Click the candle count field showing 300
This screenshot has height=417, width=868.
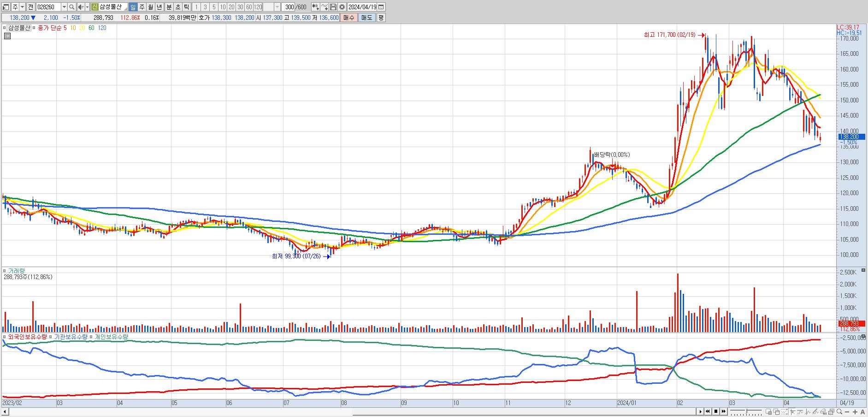click(x=289, y=7)
